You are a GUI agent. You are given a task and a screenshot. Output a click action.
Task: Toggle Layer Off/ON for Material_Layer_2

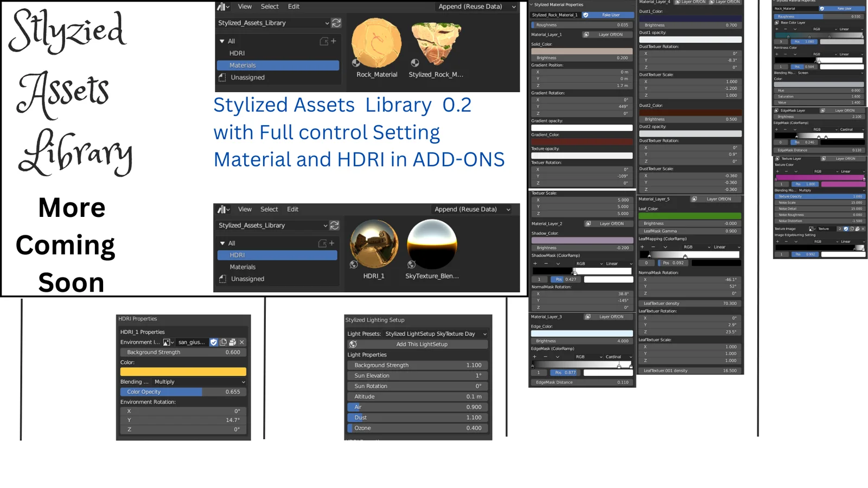coord(608,223)
